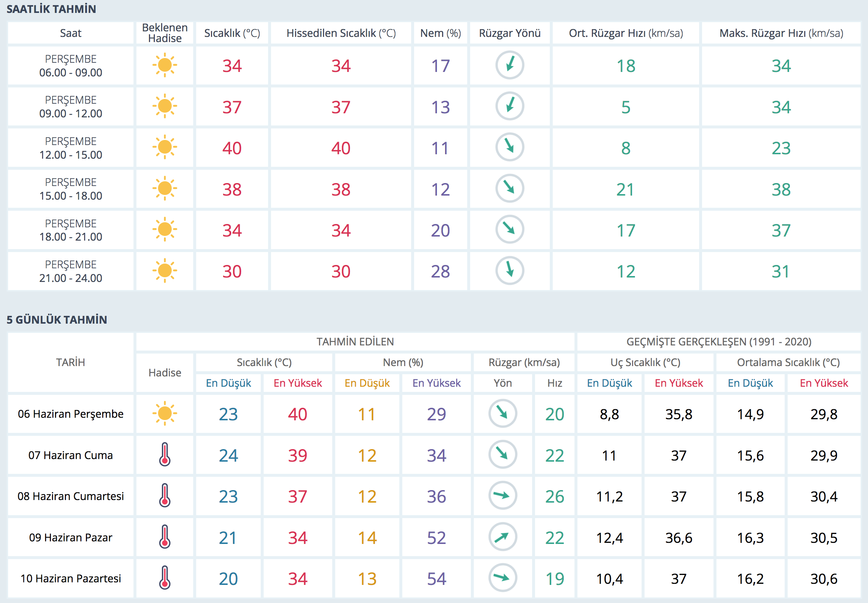Click wind direction icon for 09 Haziran Pazar
Viewport: 868px width, 603px height.
pos(502,537)
